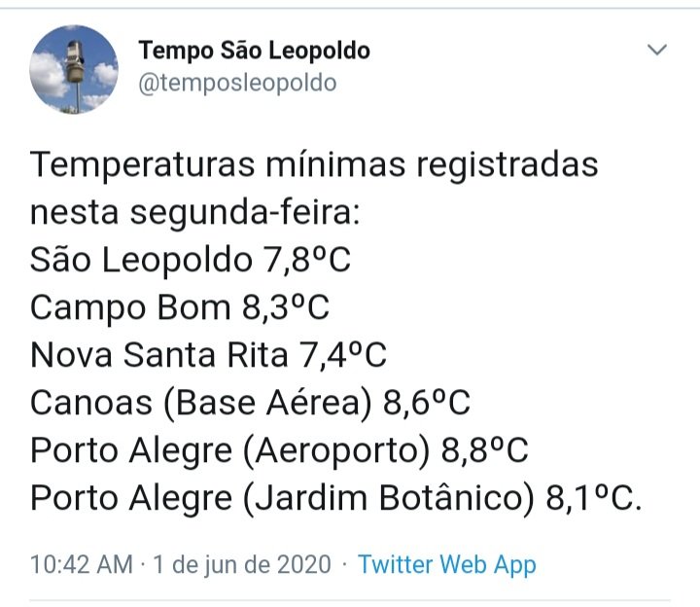Click the 10:42 AM timestamp

(82, 564)
